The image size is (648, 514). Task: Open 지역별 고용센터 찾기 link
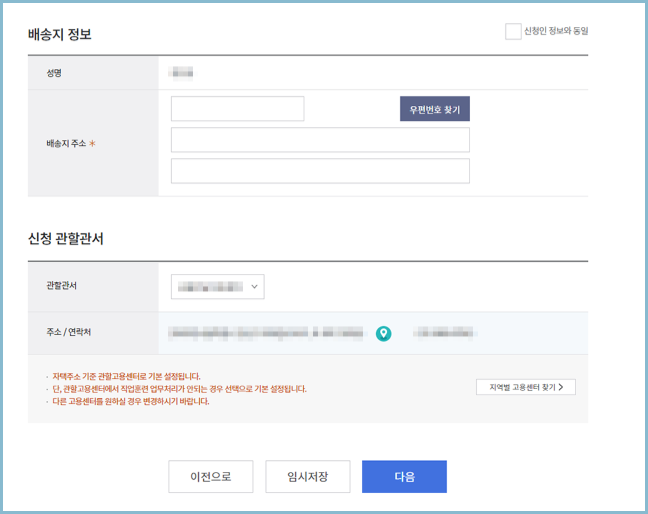(x=526, y=387)
